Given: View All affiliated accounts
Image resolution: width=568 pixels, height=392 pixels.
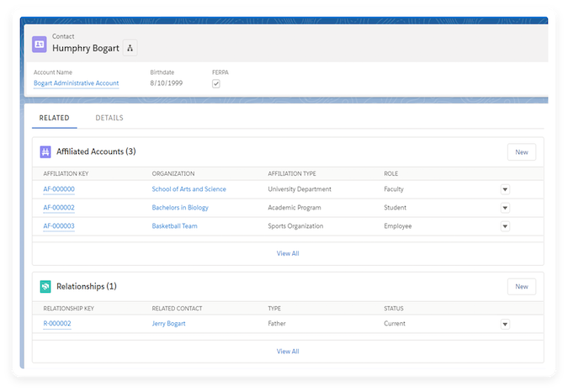Looking at the screenshot, I should [288, 253].
